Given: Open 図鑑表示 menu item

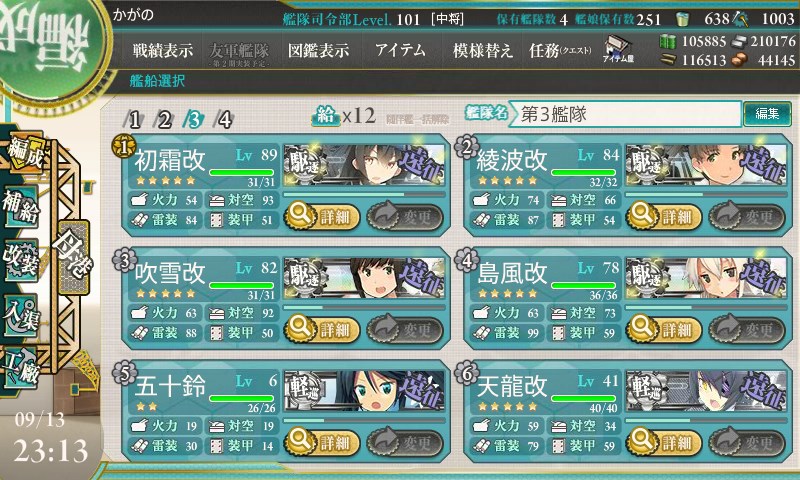Looking at the screenshot, I should coord(318,50).
